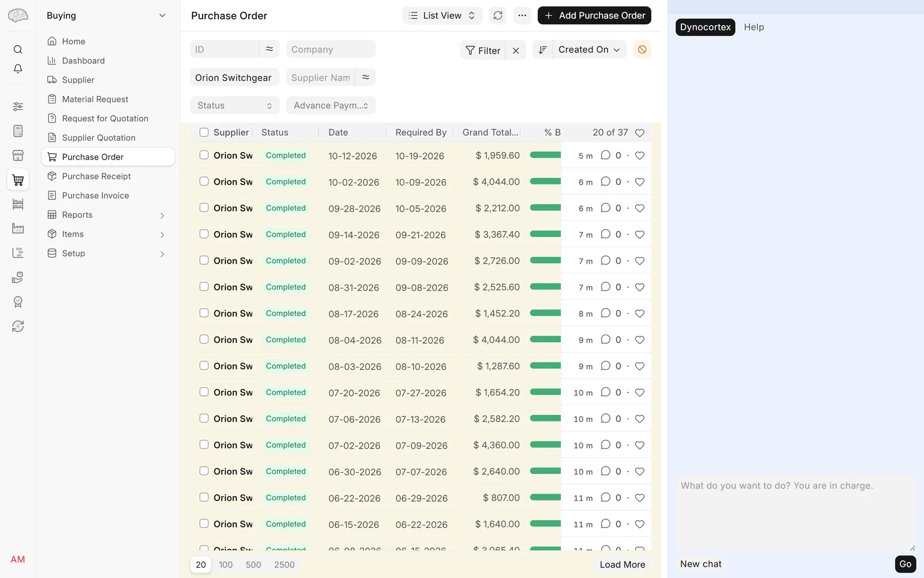The width and height of the screenshot is (924, 578).
Task: Click the Load More button
Action: [622, 565]
